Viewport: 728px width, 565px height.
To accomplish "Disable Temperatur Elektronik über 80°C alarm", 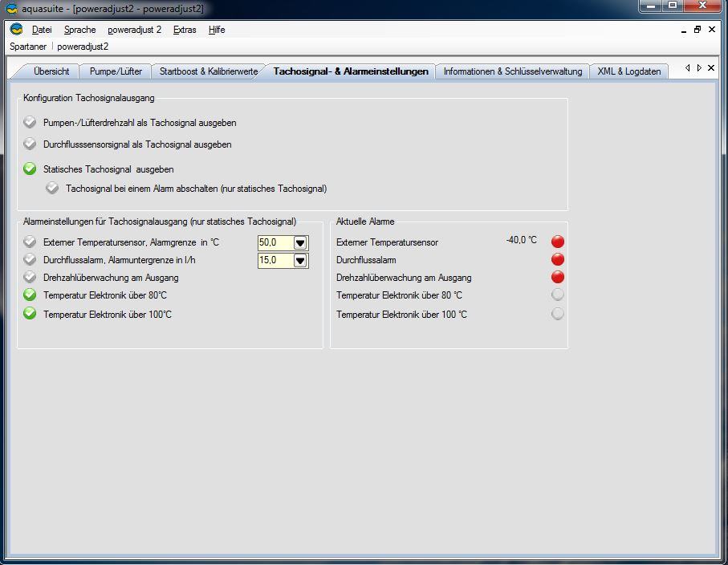I will coord(30,295).
